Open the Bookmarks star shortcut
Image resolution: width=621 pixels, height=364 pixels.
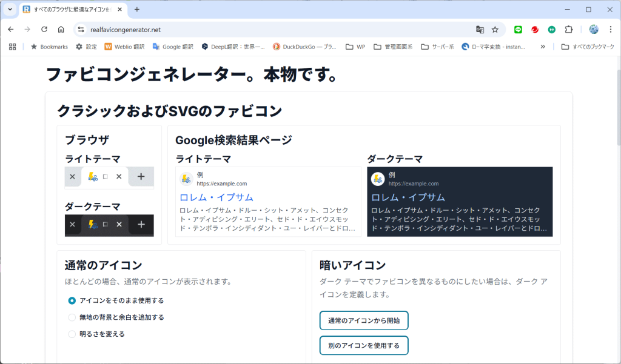click(49, 47)
